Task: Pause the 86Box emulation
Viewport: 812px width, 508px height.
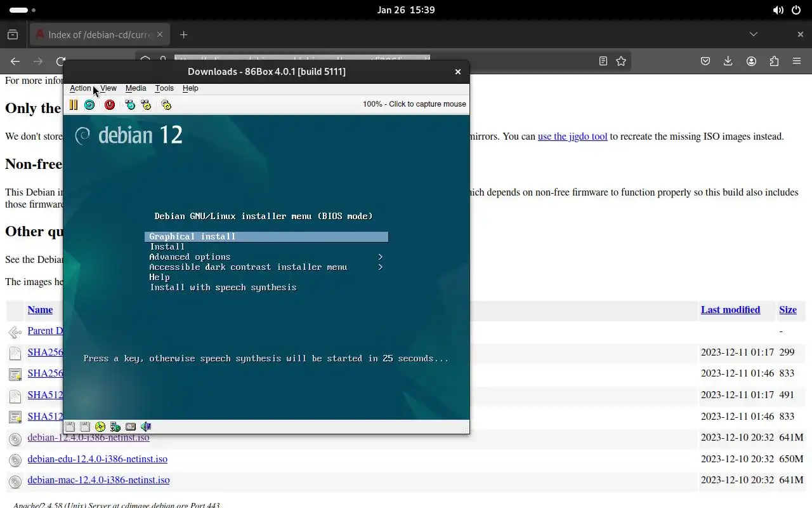Action: pos(74,105)
